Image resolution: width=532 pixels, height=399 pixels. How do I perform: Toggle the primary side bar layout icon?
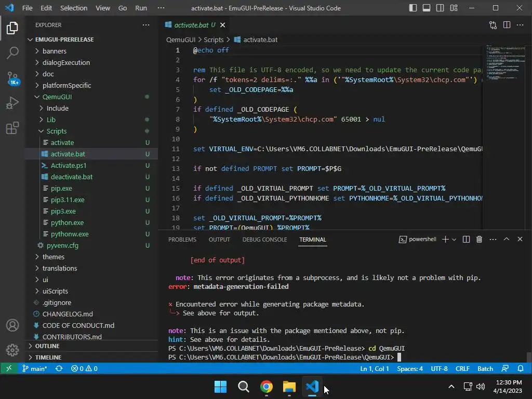(413, 8)
